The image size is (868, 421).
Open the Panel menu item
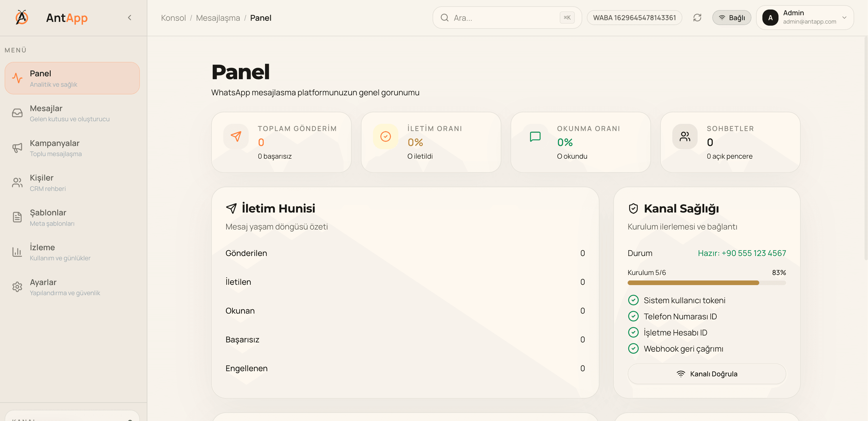coord(72,78)
